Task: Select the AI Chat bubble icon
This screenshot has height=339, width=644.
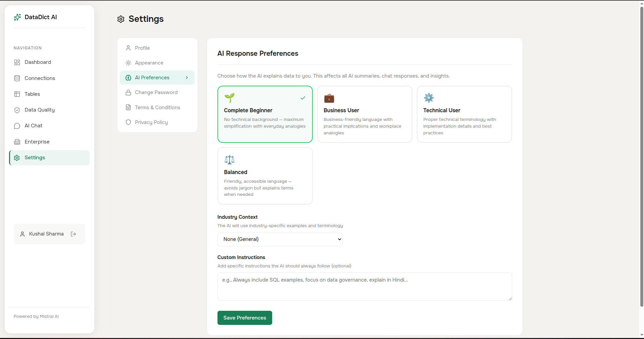Action: point(17,126)
